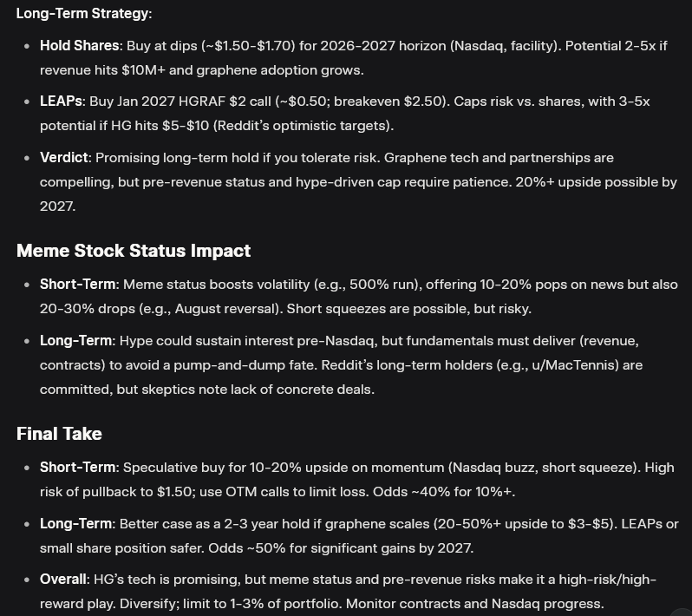Click the bold "LEAPs" bullet label

click(x=61, y=102)
